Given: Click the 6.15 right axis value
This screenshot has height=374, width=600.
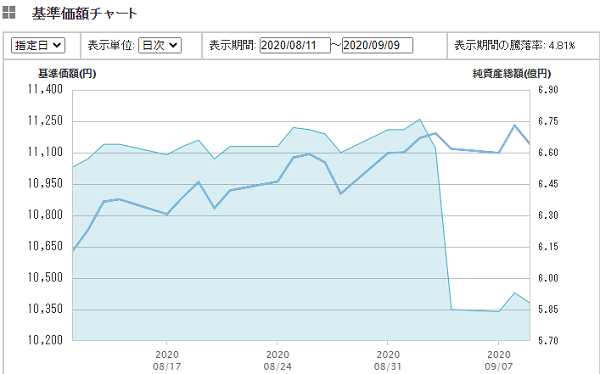Looking at the screenshot, I should [548, 246].
